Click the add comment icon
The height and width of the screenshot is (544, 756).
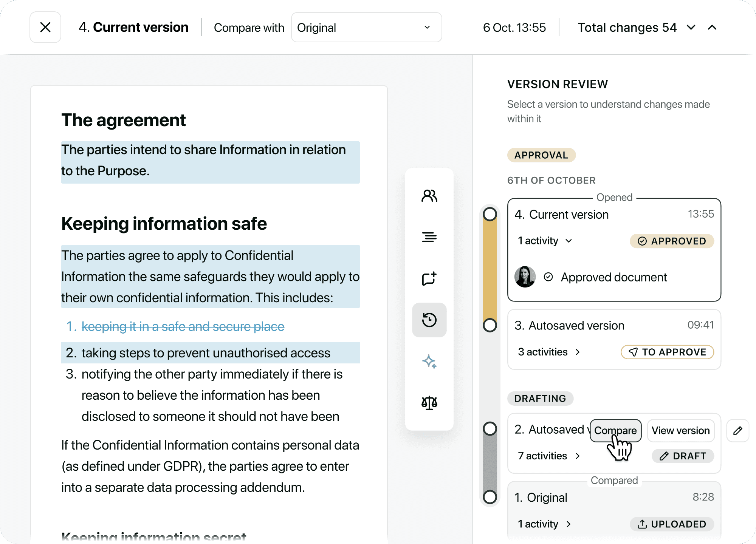click(x=429, y=279)
